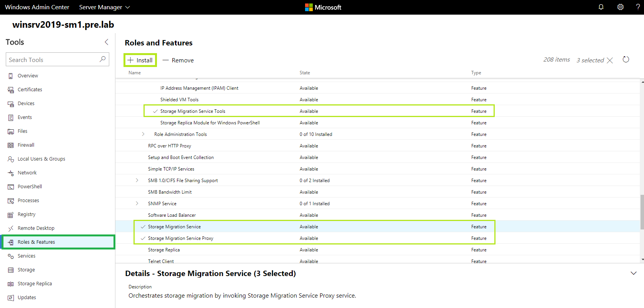644x308 pixels.
Task: Open Storage Replica in the Tools list
Action: [35, 284]
